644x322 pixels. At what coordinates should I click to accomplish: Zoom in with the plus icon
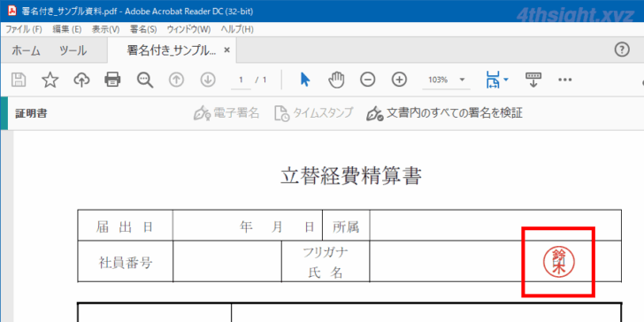399,80
